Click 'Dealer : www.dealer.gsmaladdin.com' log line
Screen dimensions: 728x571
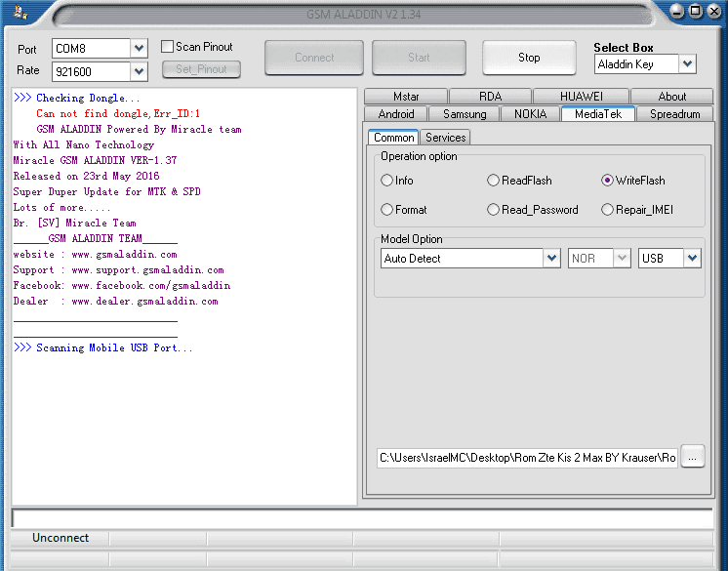tap(115, 302)
